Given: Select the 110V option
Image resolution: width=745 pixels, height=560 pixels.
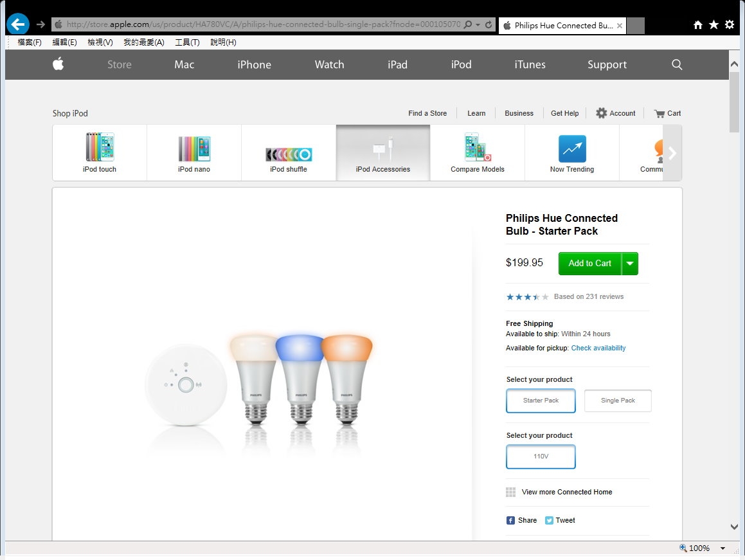Looking at the screenshot, I should click(541, 457).
